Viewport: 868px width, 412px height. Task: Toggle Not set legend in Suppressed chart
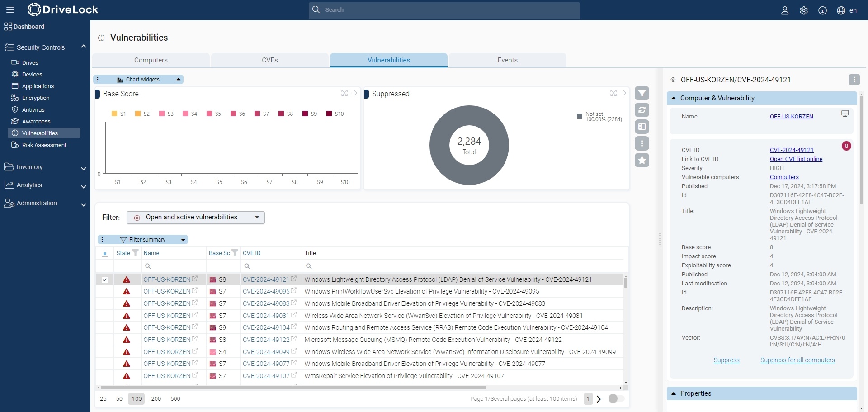pos(599,117)
